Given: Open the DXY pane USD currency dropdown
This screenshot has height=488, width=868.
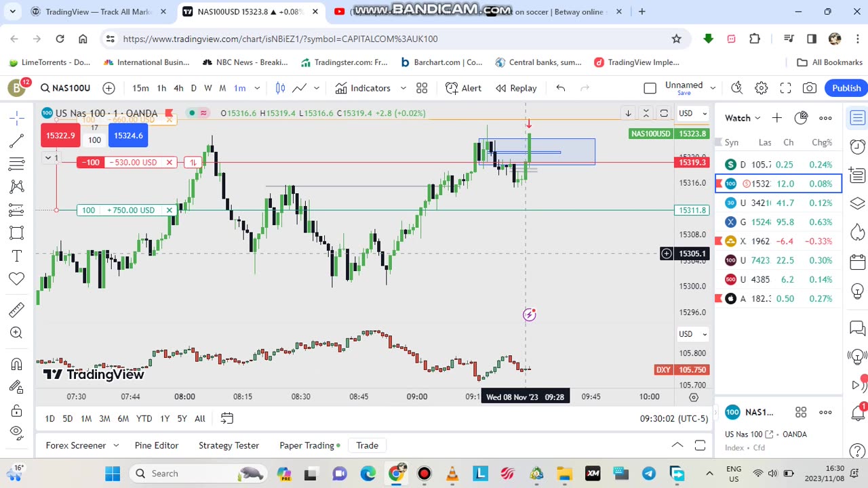Looking at the screenshot, I should click(x=693, y=333).
